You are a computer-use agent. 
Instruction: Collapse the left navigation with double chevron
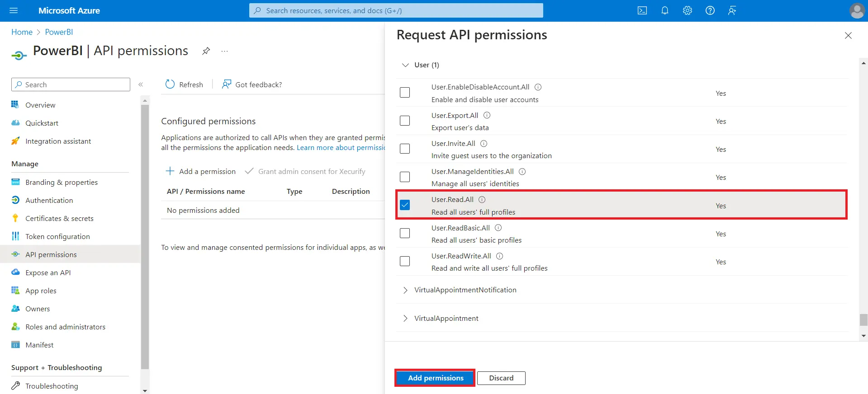click(141, 84)
